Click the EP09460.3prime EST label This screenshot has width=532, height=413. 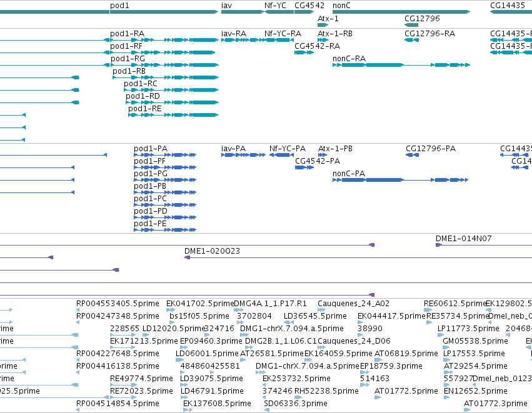[211, 341]
